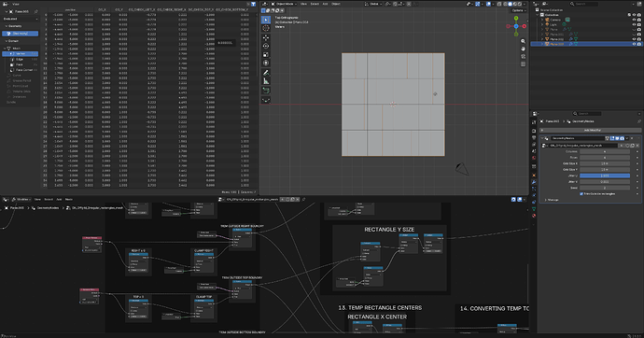
Task: Open the Evaluated dropdown in spreadsheet
Action: (21, 19)
